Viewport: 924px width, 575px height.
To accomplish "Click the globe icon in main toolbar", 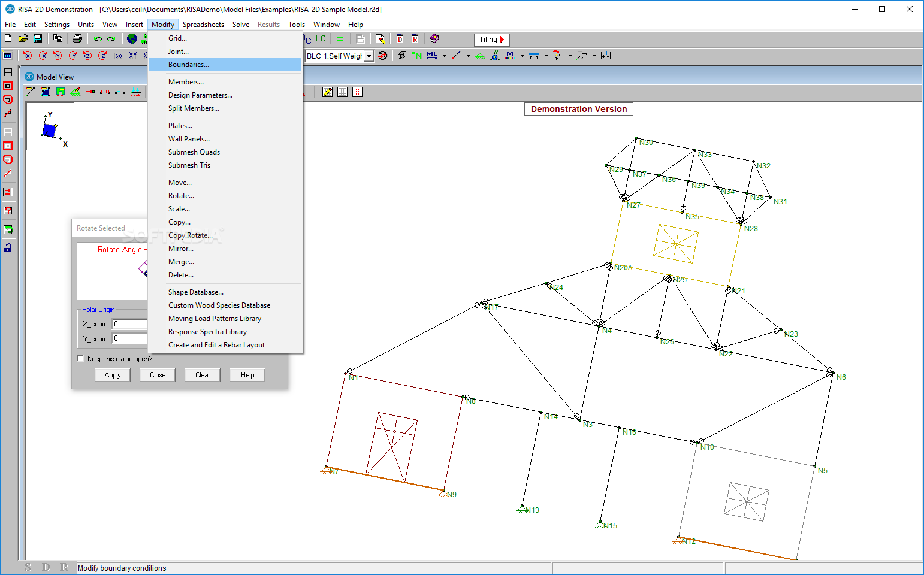I will (x=132, y=38).
